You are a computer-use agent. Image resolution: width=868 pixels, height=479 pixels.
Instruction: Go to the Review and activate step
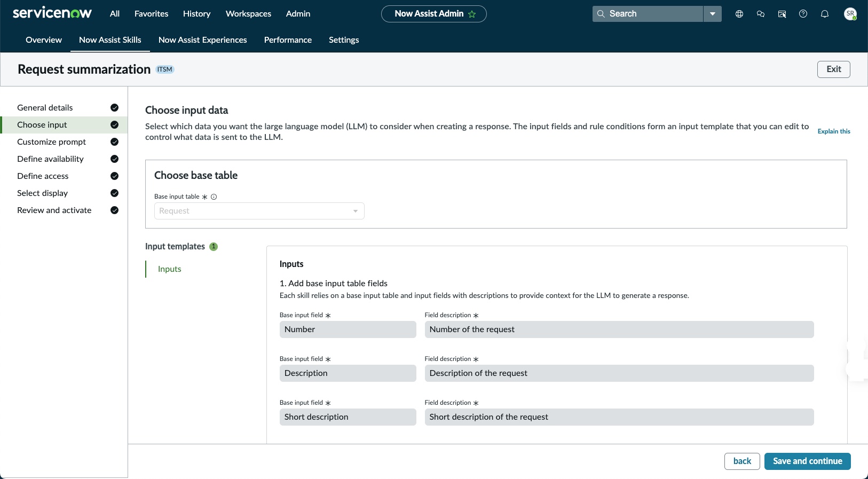click(x=64, y=210)
